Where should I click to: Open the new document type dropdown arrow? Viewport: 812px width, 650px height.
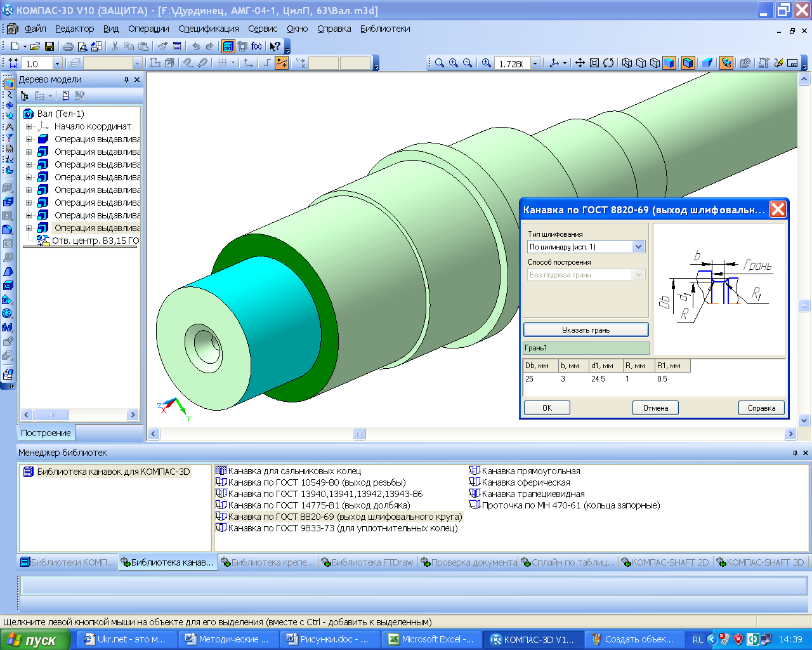[25, 46]
